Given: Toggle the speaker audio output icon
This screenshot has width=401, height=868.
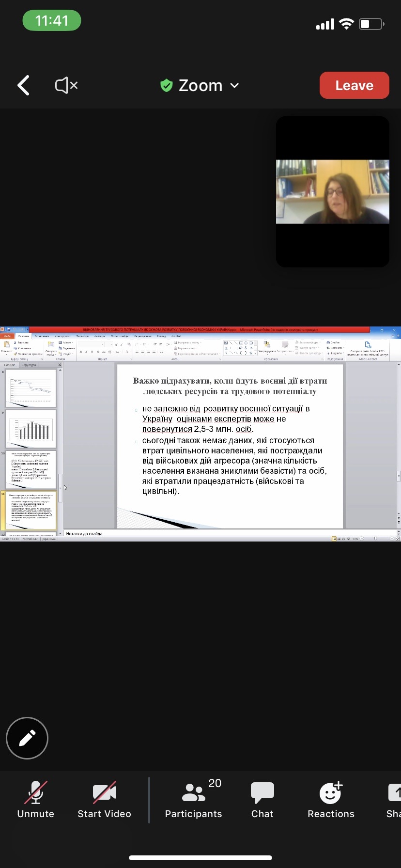Looking at the screenshot, I should [x=66, y=86].
